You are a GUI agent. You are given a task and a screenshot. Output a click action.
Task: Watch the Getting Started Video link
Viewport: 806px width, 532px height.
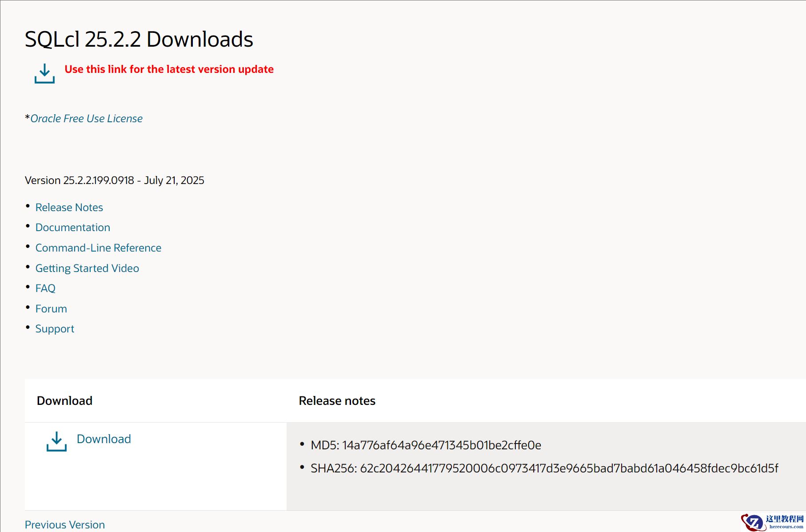87,268
